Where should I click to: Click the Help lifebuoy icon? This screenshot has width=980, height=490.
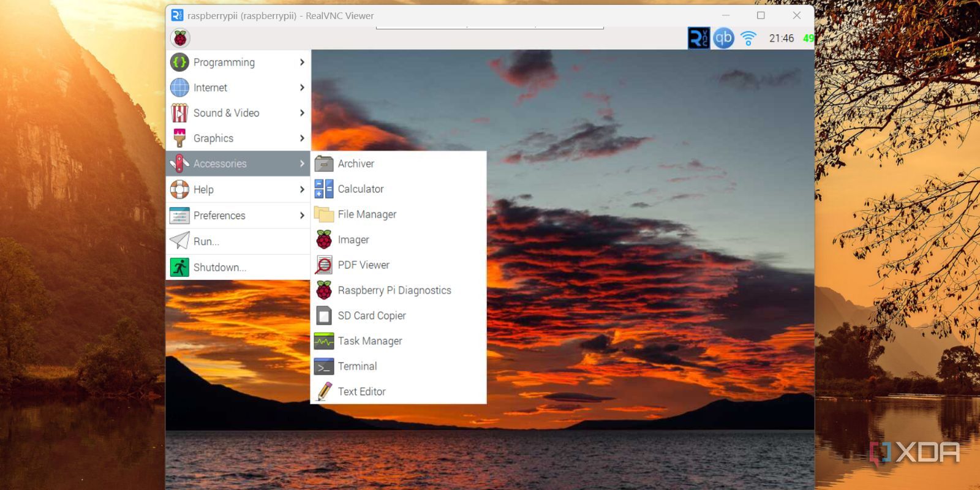[179, 189]
